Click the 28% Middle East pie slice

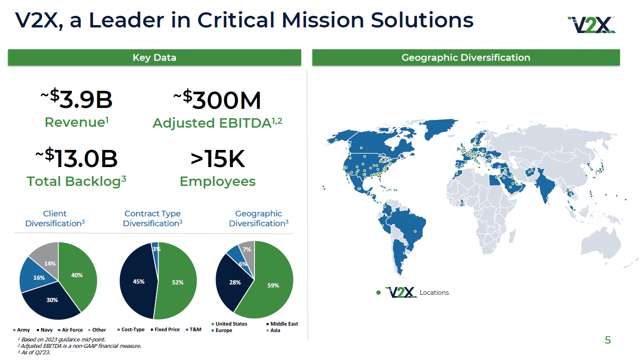point(234,282)
